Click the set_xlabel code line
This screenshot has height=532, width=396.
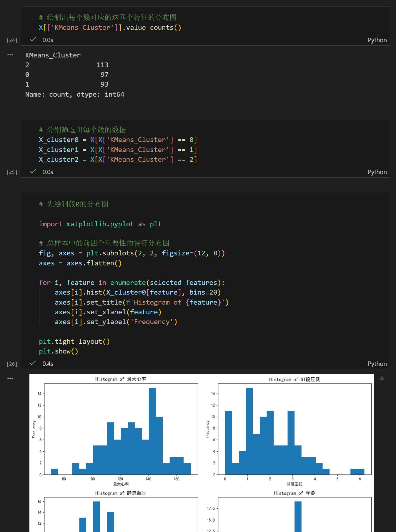coord(108,312)
